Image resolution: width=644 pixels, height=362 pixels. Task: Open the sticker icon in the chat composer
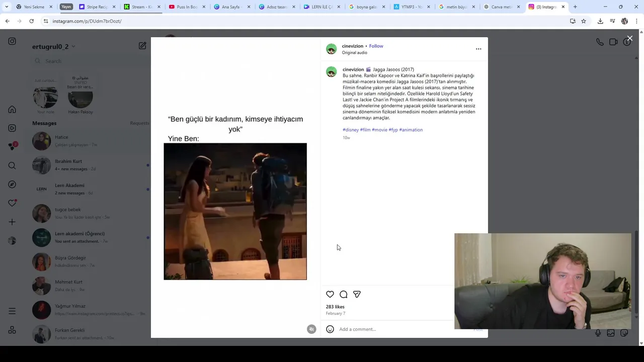tap(624, 333)
